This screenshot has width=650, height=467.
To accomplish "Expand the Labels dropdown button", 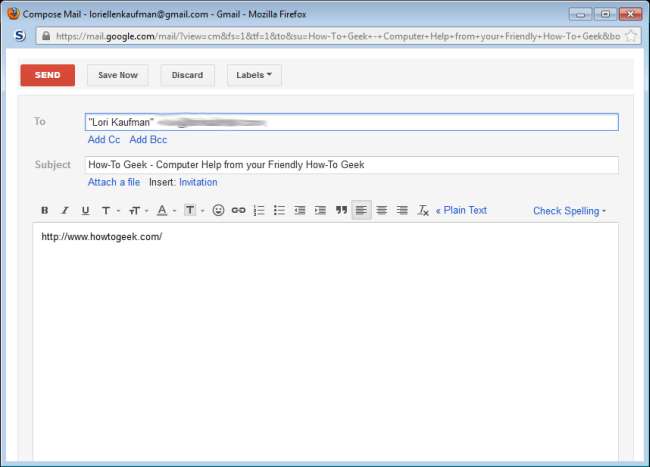I will tap(254, 75).
